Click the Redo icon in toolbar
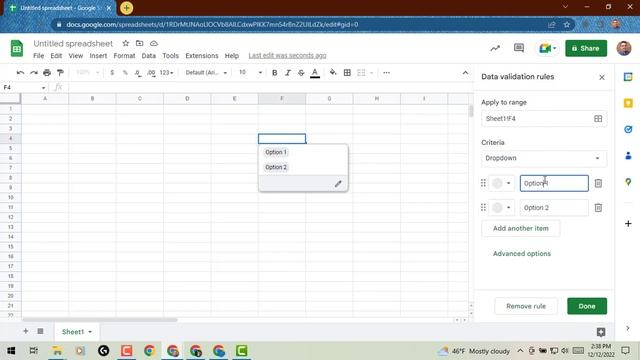640x360 pixels. pyautogui.click(x=33, y=73)
